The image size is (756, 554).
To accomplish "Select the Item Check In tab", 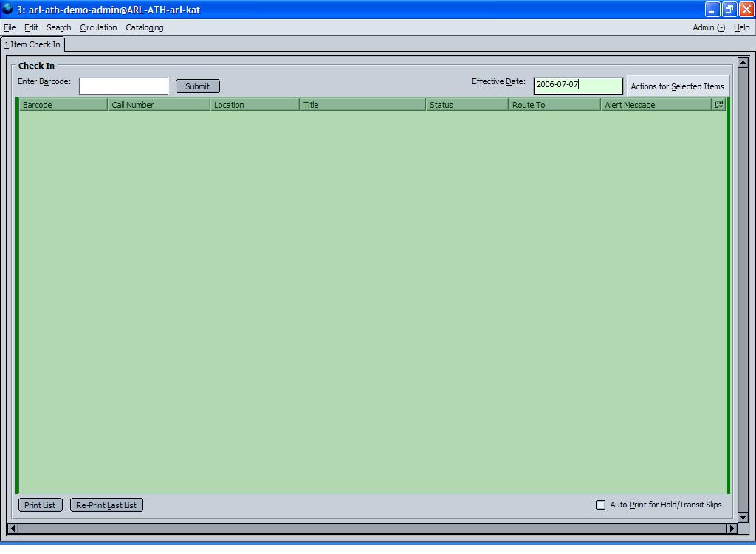I will pos(32,44).
